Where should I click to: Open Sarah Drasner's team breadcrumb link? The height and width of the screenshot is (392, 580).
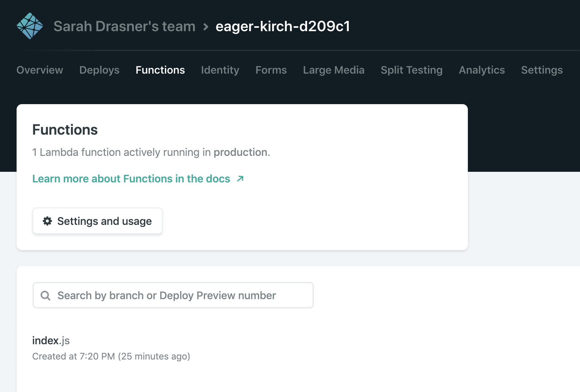pos(124,26)
